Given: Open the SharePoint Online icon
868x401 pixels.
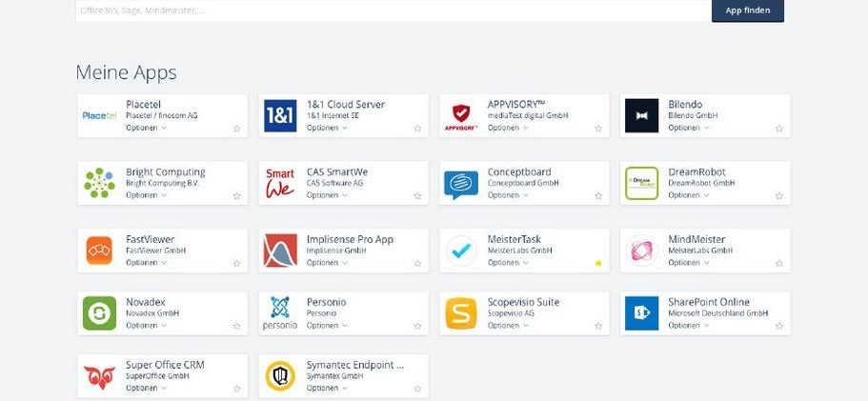Looking at the screenshot, I should (641, 313).
